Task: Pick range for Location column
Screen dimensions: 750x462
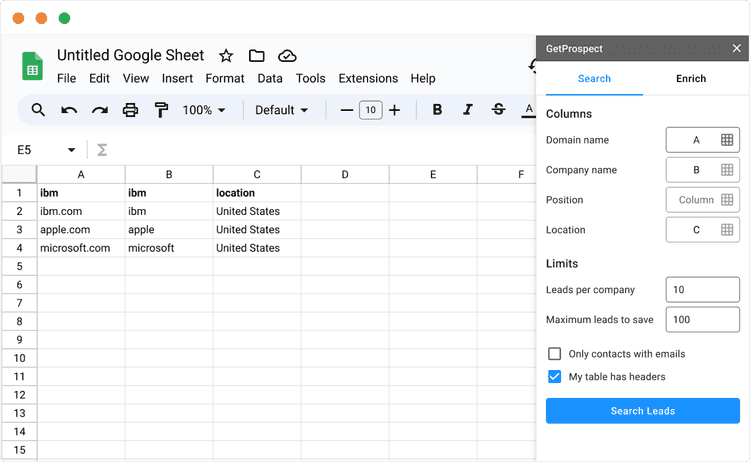Action: tap(727, 230)
